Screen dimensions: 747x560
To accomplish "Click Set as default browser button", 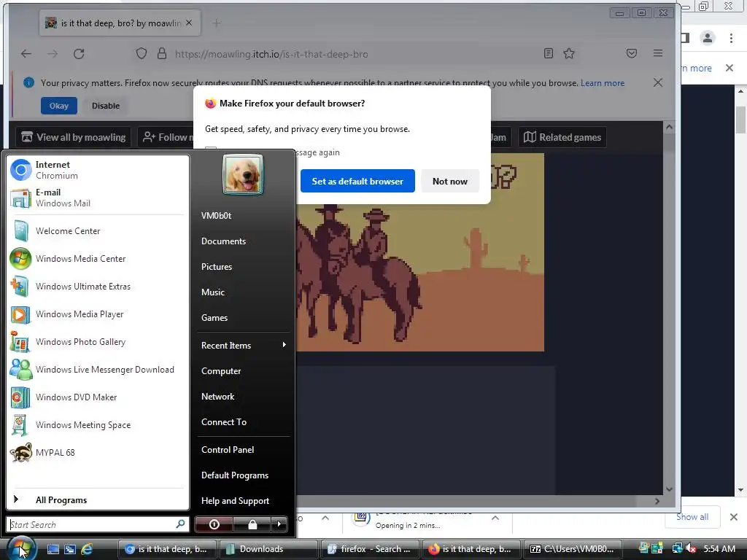I will [357, 181].
